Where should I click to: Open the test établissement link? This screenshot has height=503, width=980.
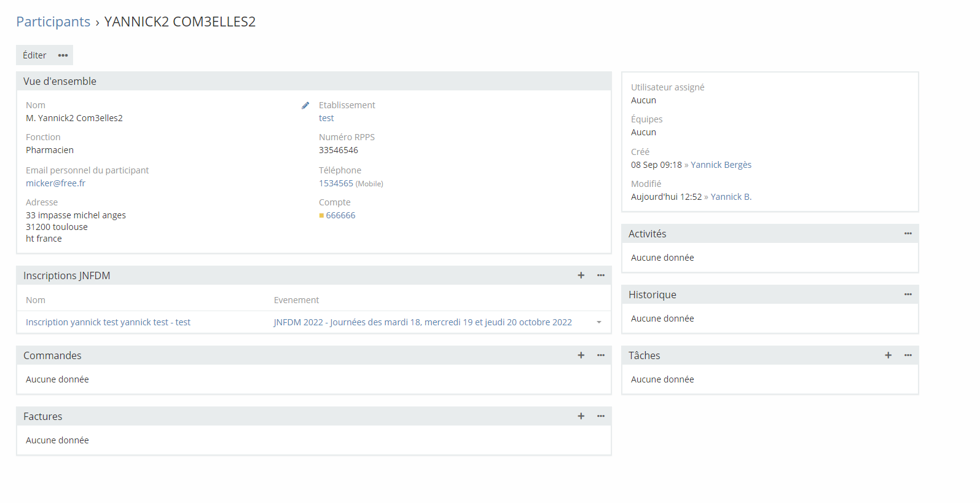tap(326, 118)
